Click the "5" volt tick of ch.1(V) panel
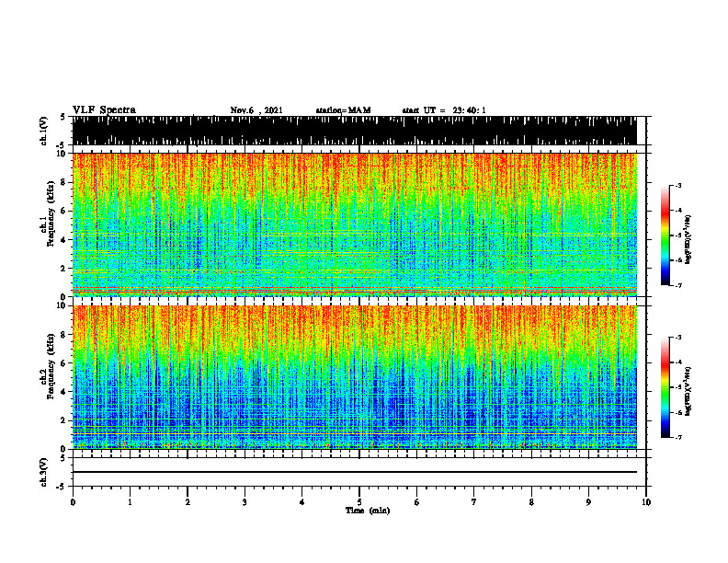 [63, 118]
